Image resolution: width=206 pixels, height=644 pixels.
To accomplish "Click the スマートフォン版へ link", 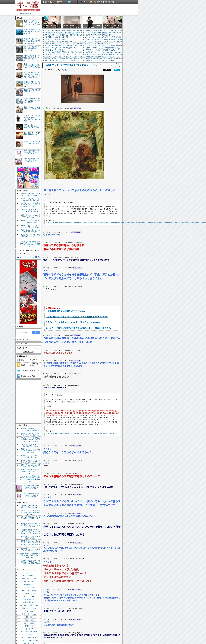I will [28, 257].
